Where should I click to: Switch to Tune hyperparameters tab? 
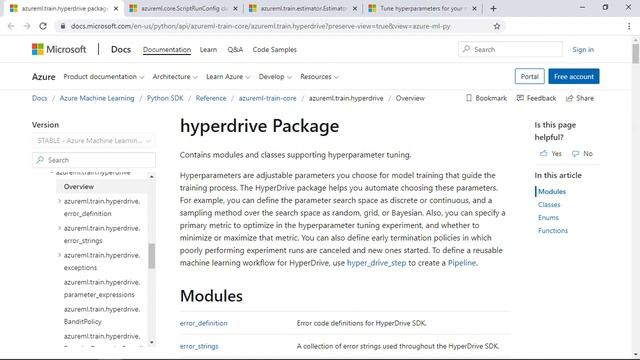[x=422, y=8]
